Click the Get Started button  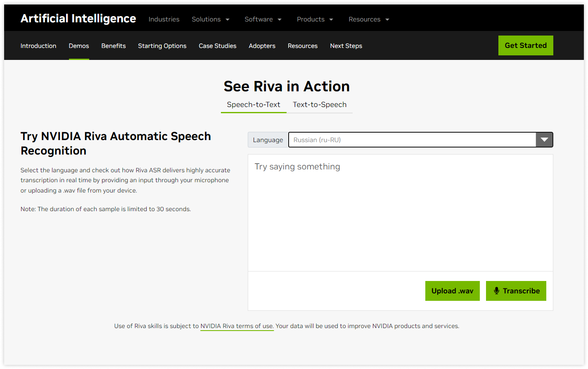526,45
